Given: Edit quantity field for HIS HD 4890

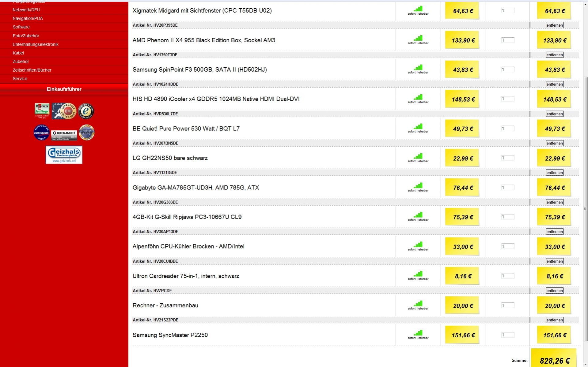Looking at the screenshot, I should click(508, 99).
